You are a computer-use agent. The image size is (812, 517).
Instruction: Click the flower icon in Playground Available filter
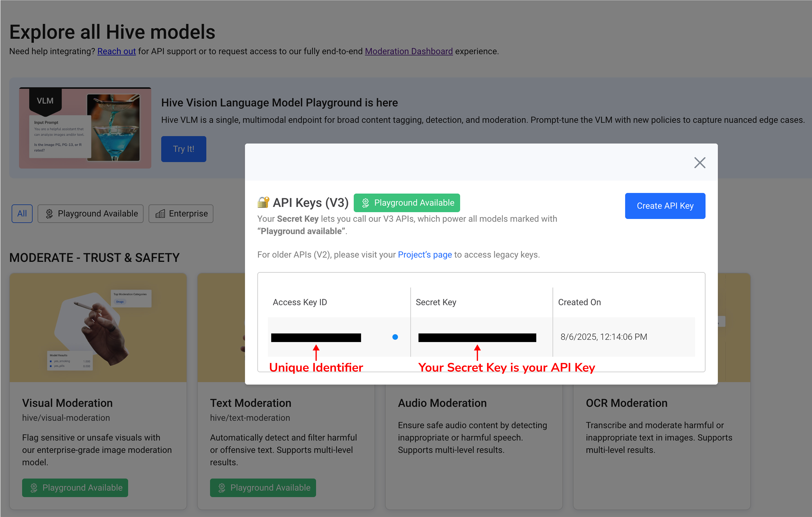tap(49, 213)
